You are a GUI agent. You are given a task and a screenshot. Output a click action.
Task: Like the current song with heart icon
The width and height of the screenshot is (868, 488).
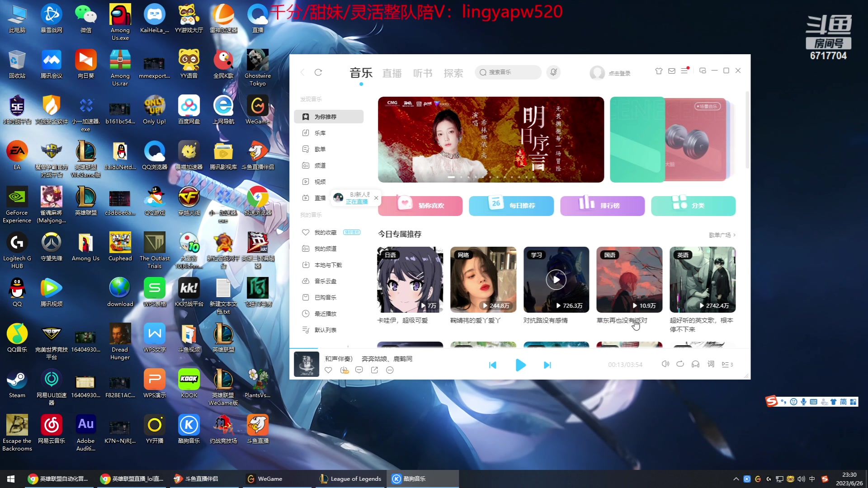[x=328, y=370]
